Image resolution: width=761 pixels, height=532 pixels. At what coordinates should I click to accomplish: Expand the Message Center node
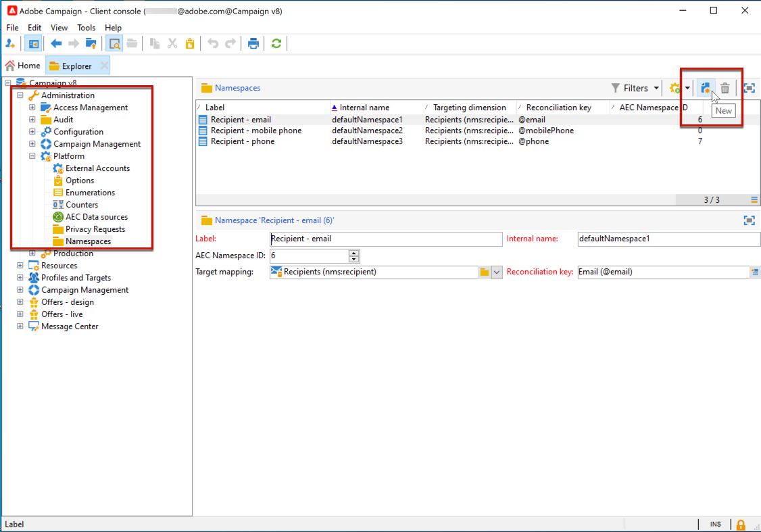(20, 327)
